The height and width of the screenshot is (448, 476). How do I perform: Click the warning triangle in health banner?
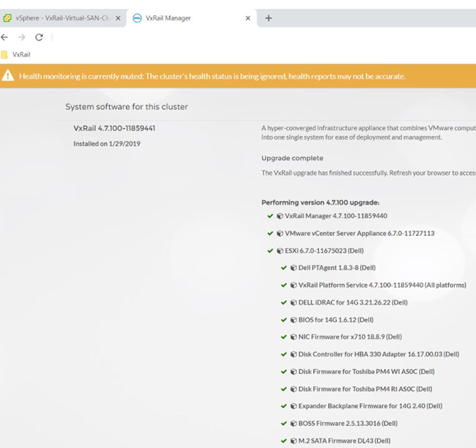coord(8,76)
